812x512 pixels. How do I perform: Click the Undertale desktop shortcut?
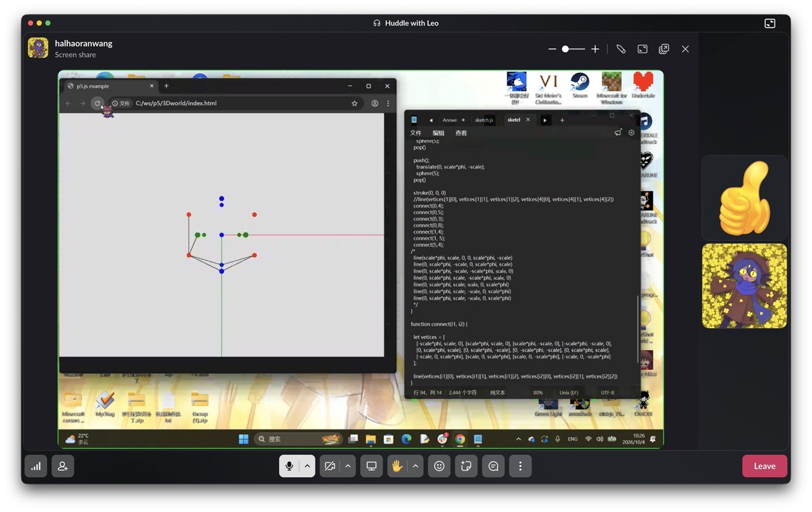click(643, 85)
